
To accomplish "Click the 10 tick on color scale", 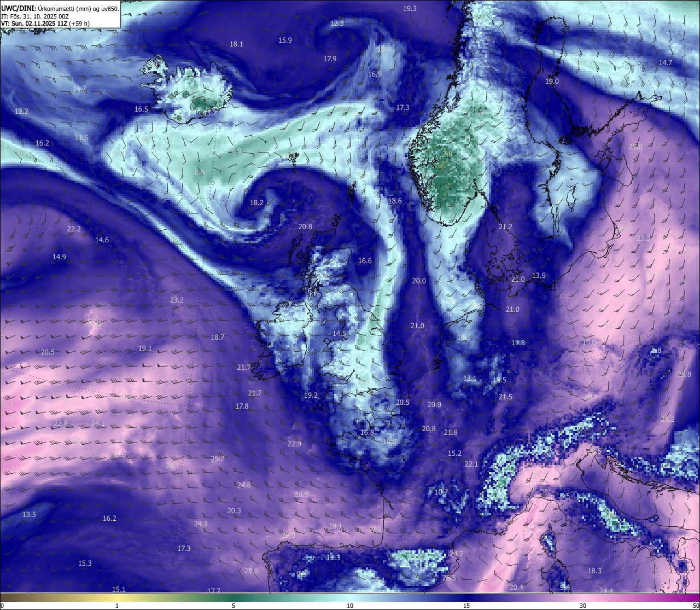I will pos(350,606).
